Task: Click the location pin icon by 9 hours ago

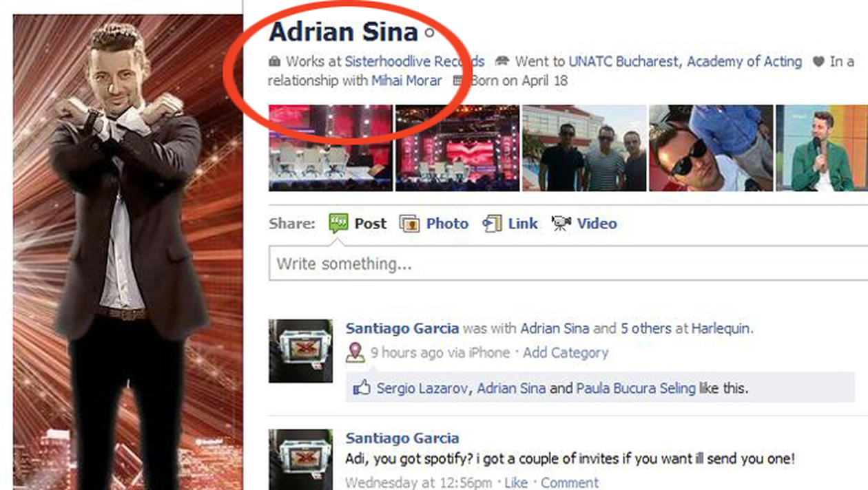Action: tap(355, 353)
